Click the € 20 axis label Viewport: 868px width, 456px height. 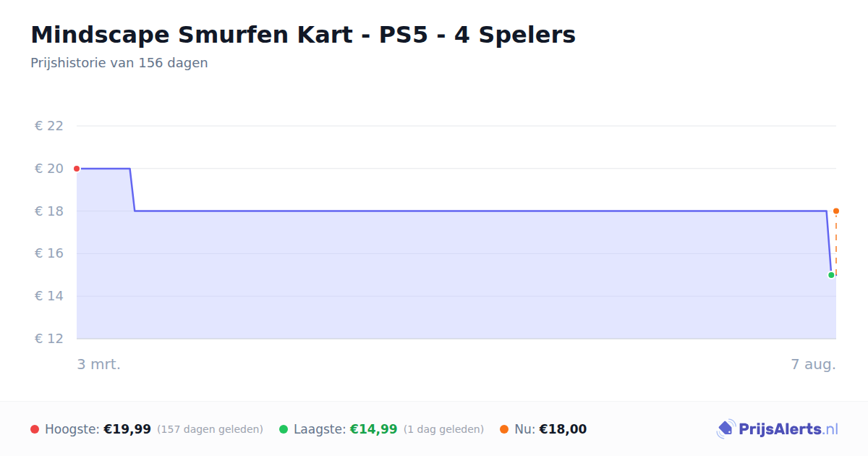[49, 169]
